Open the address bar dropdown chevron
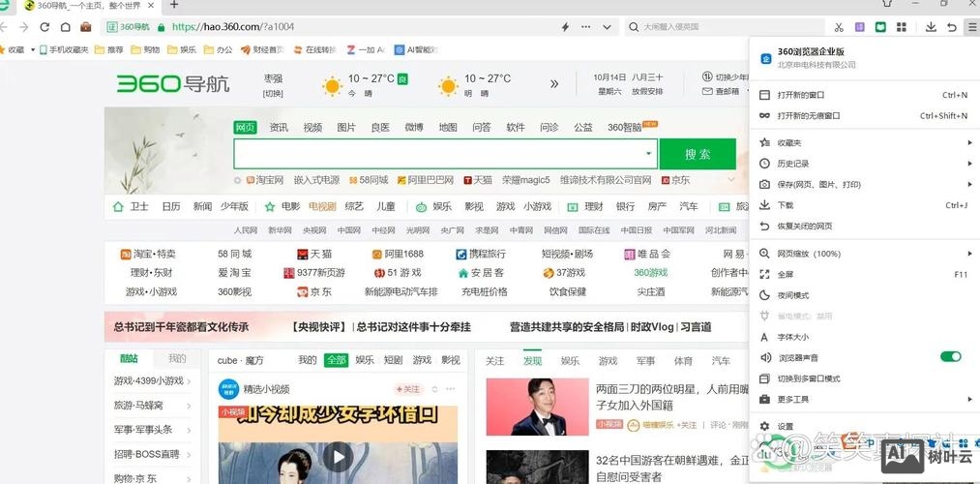The image size is (980, 484). (x=607, y=27)
